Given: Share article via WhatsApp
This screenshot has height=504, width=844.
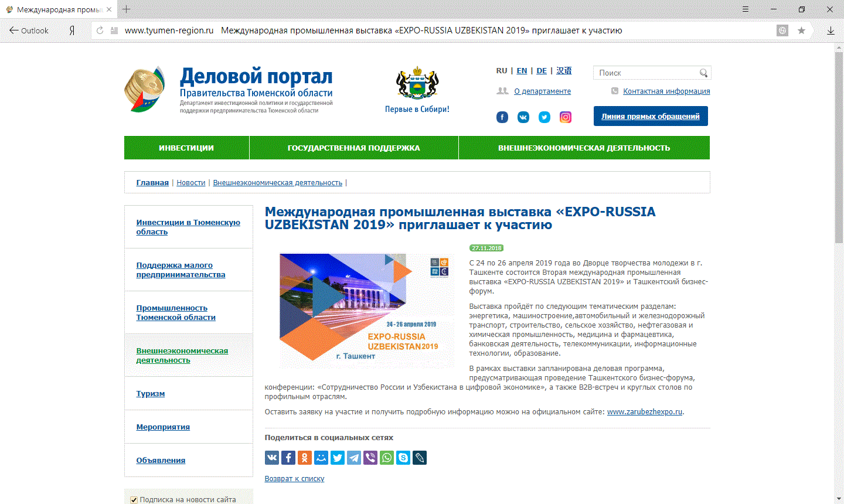Looking at the screenshot, I should [x=387, y=458].
